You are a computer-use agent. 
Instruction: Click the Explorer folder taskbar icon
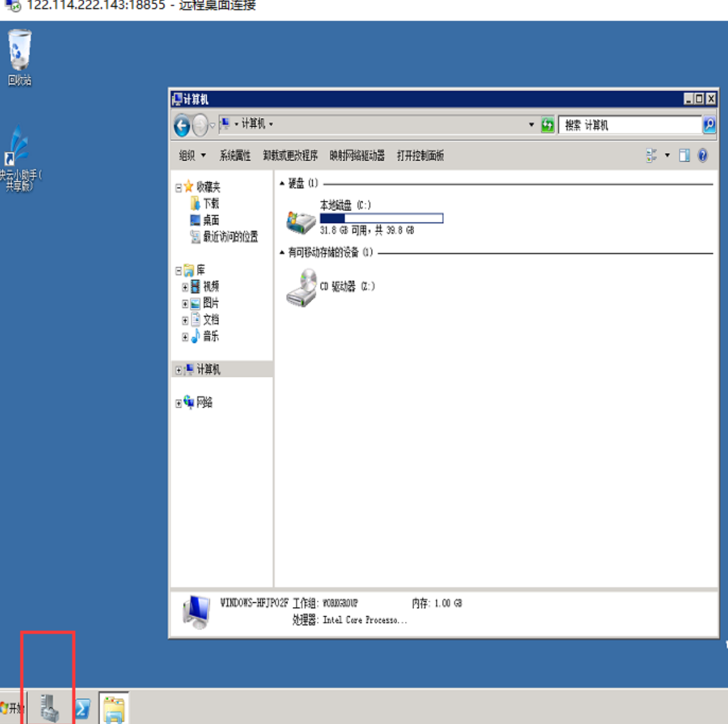114,708
